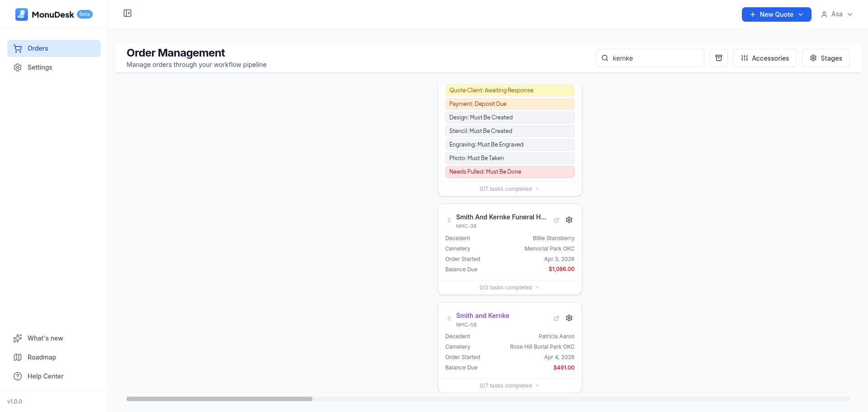
Task: Open settings gear on NMC-38 card
Action: pyautogui.click(x=569, y=220)
